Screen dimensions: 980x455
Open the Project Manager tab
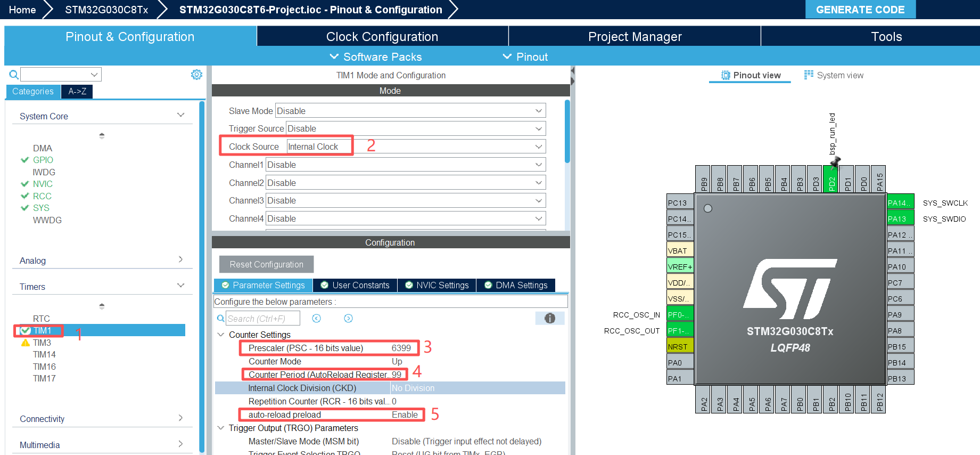coord(635,36)
